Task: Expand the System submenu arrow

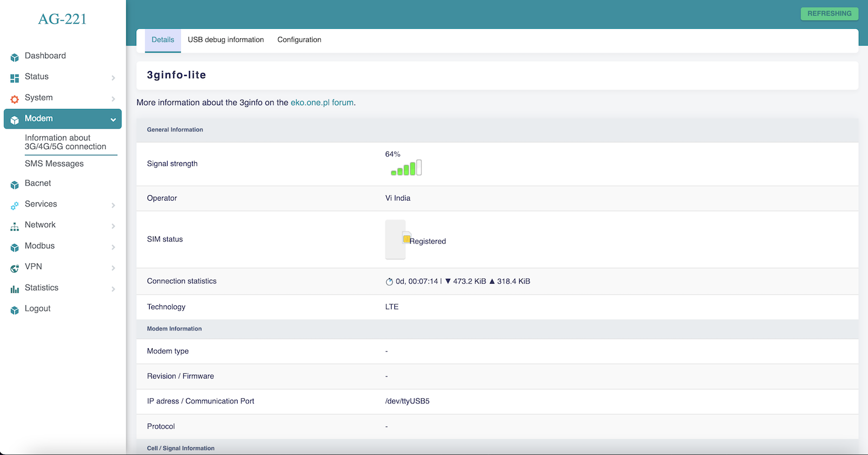Action: pos(113,99)
